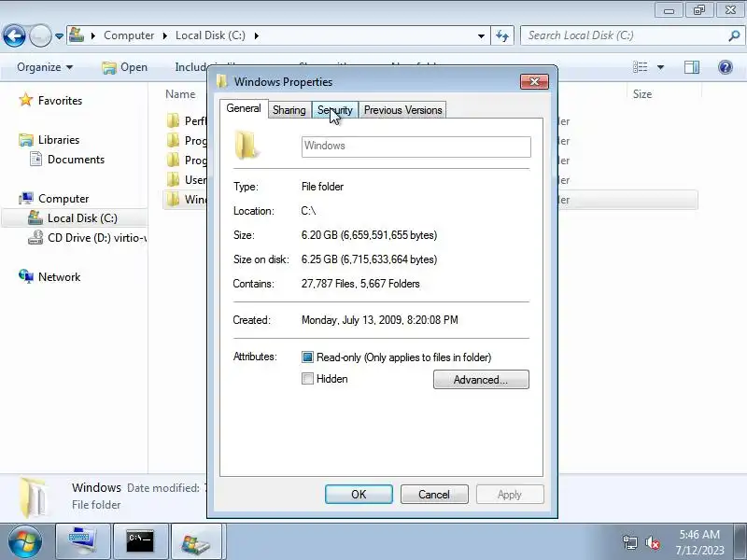Screen dimensions: 747x560
Task: Click the CD Drive (D:) disc icon
Action: 35,237
